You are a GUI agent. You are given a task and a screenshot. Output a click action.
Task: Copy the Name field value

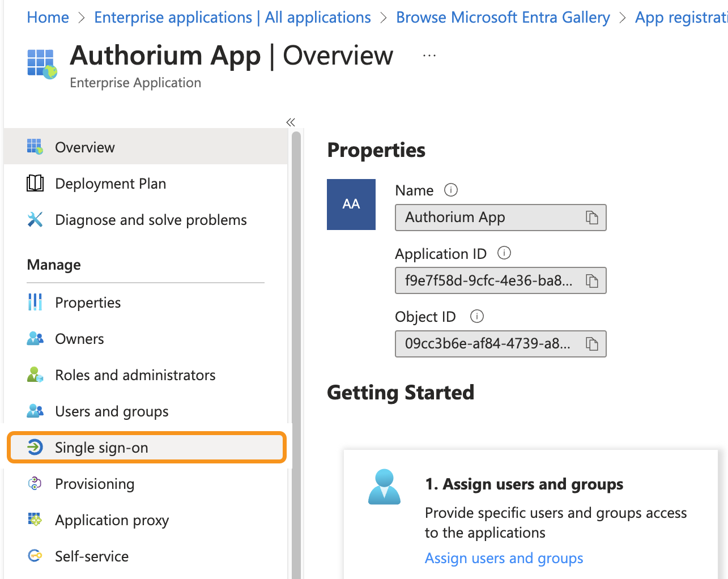[591, 218]
